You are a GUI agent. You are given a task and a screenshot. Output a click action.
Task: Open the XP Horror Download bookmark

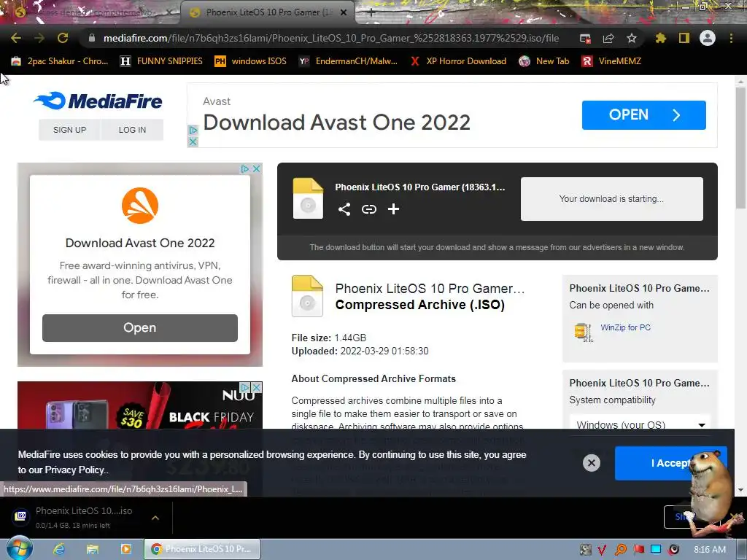[x=458, y=61]
